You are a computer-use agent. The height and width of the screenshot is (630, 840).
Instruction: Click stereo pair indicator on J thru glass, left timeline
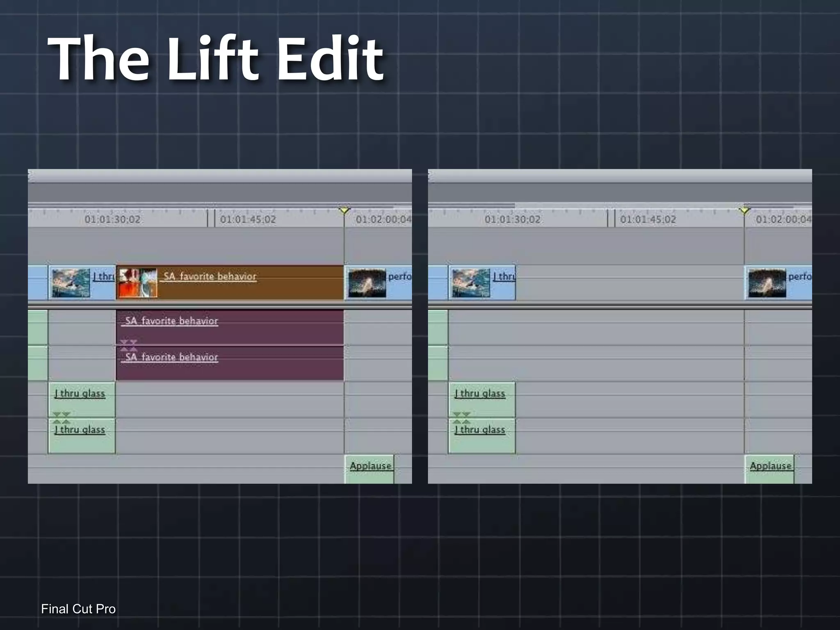[x=62, y=418]
